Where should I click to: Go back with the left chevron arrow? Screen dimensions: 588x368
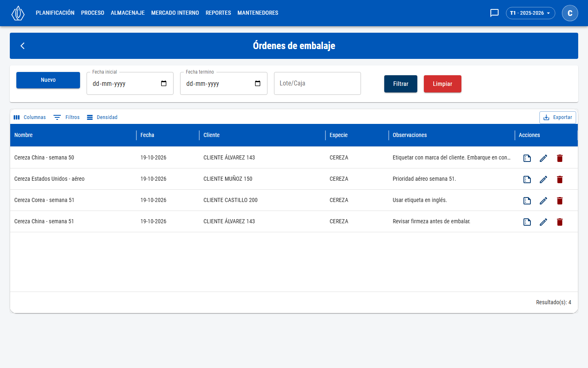pyautogui.click(x=23, y=46)
